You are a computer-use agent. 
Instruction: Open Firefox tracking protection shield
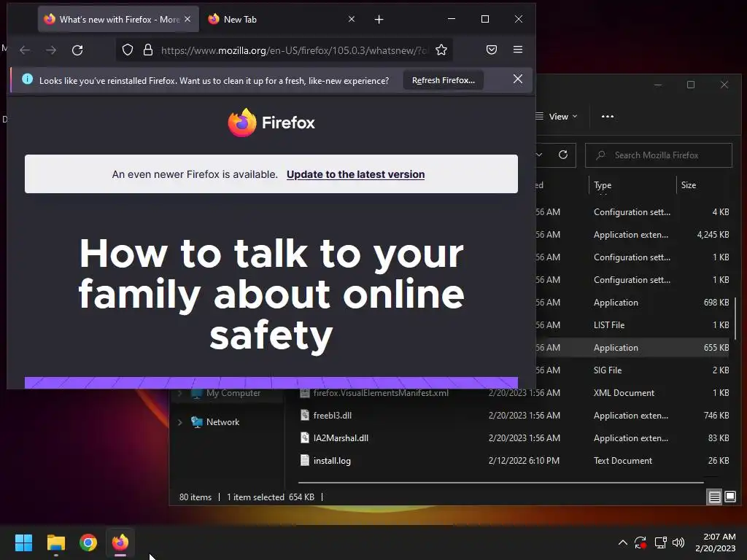click(127, 50)
